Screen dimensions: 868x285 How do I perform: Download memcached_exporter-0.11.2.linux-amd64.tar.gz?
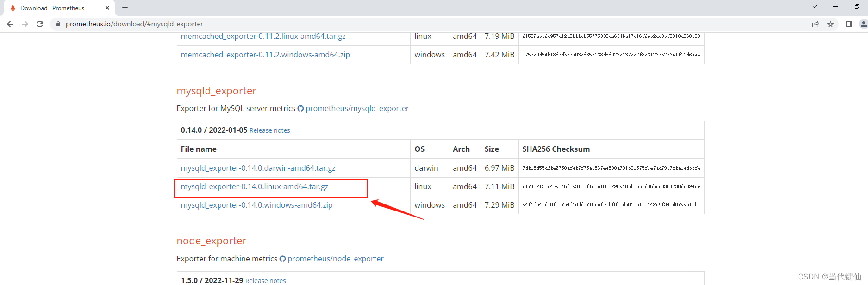point(263,36)
